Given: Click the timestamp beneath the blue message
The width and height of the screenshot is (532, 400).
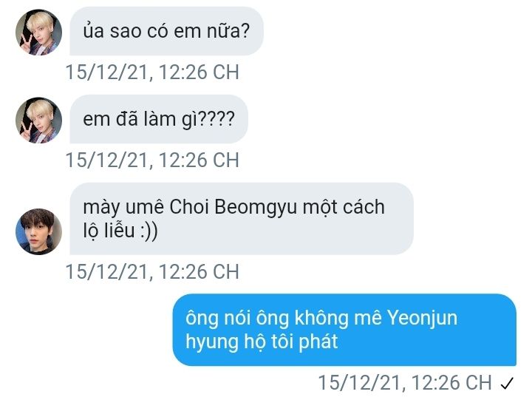Looking at the screenshot, I should [x=405, y=383].
